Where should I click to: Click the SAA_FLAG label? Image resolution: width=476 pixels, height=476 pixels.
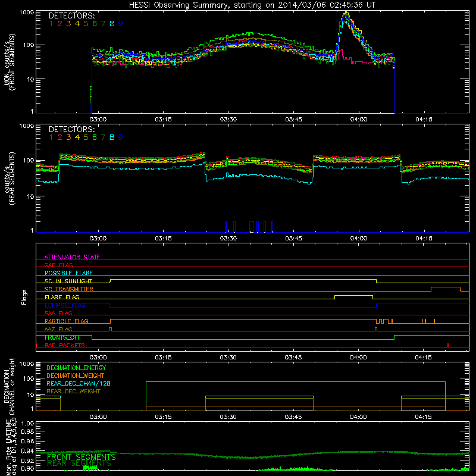58,313
